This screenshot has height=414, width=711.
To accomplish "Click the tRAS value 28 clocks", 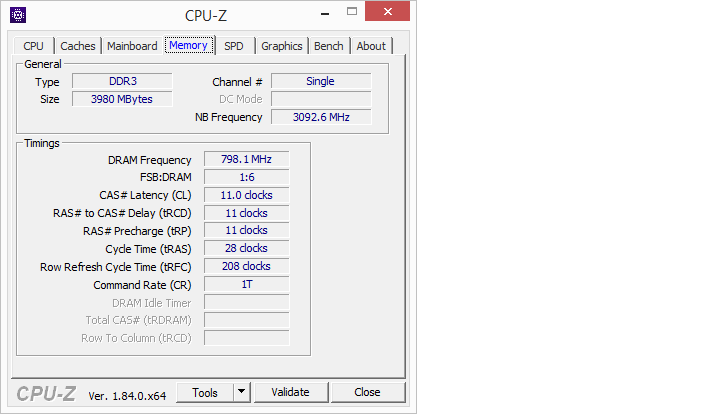I will (247, 248).
